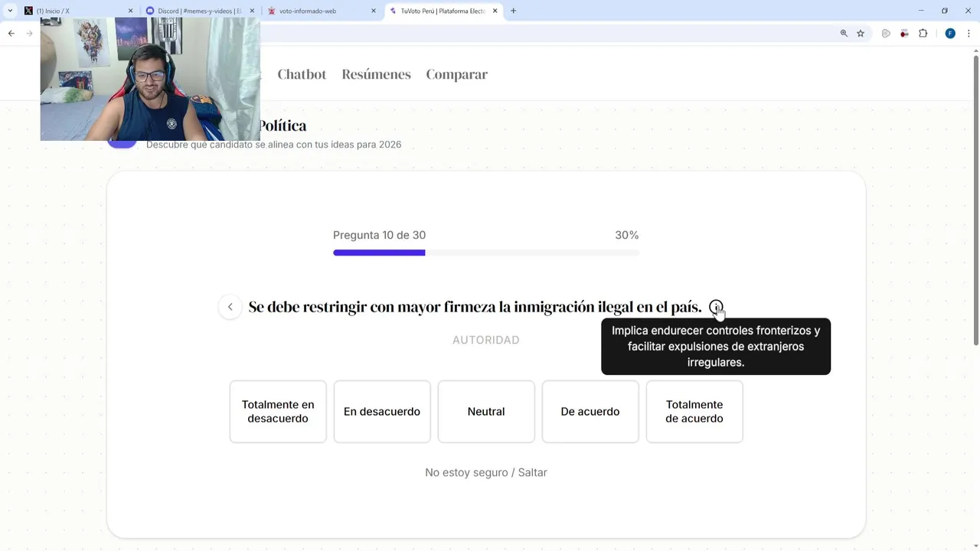Open a new browser tab
Image resolution: width=980 pixels, height=551 pixels.
click(x=513, y=11)
